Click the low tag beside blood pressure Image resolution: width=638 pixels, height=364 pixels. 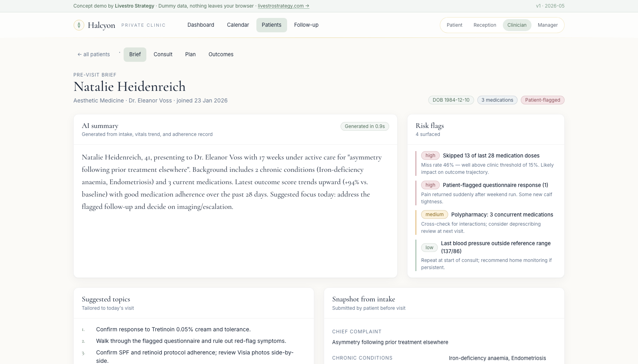pos(429,248)
